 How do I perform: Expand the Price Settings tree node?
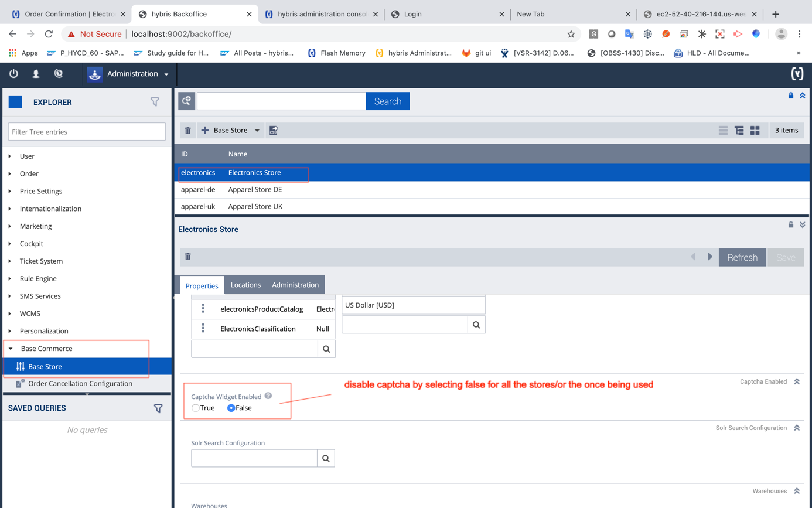click(10, 191)
